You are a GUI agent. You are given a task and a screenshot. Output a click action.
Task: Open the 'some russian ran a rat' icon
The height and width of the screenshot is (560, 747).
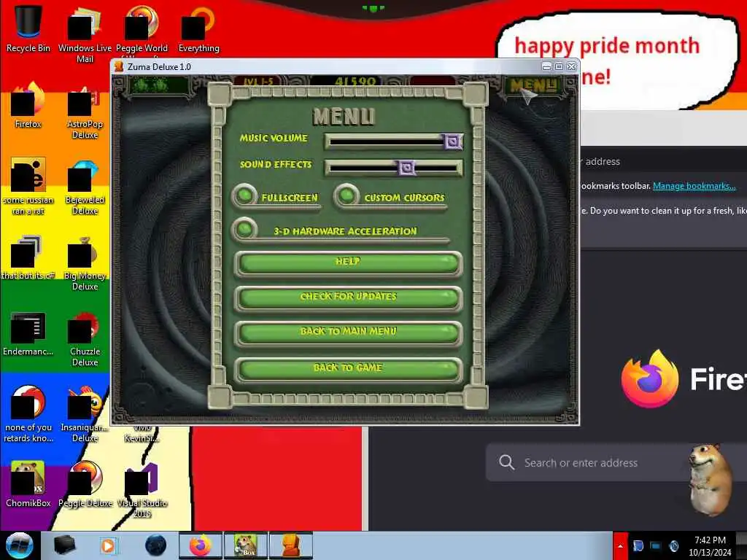(28, 187)
